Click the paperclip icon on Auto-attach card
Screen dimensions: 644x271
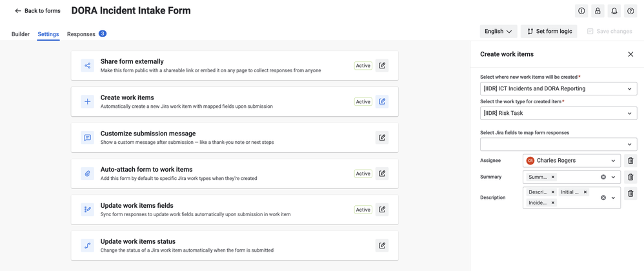(x=88, y=174)
